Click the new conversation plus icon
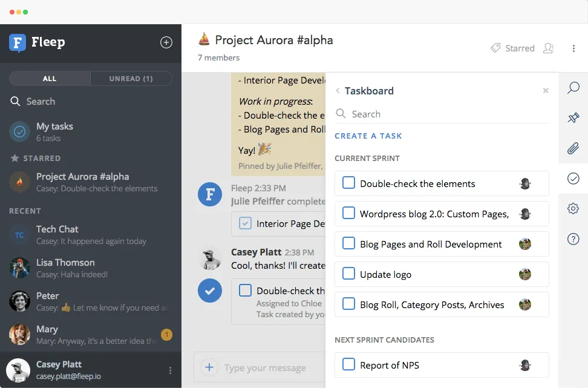 166,42
